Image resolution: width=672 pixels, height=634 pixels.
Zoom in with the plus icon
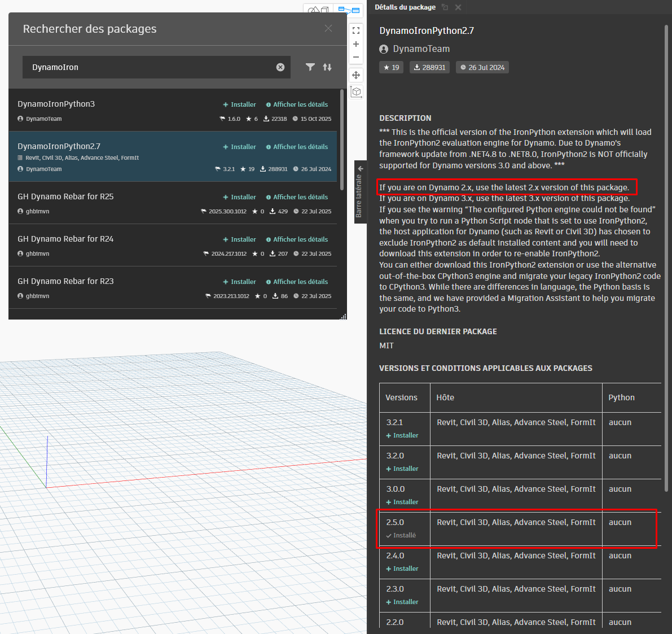355,44
